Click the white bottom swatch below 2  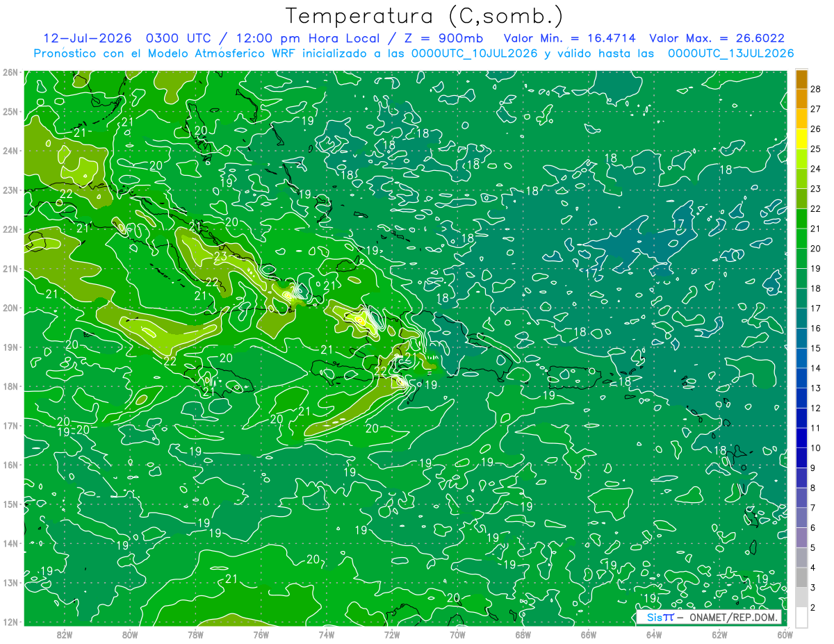[801, 617]
